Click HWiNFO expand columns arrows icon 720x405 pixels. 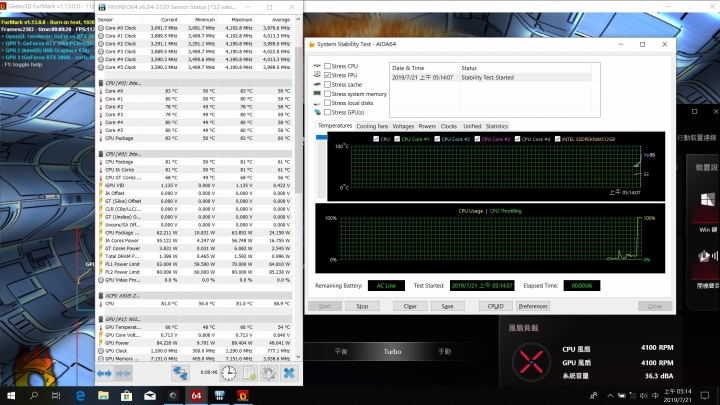104,373
